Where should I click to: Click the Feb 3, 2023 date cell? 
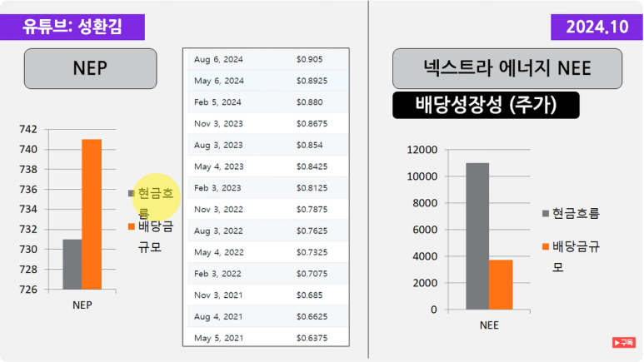[x=217, y=188]
